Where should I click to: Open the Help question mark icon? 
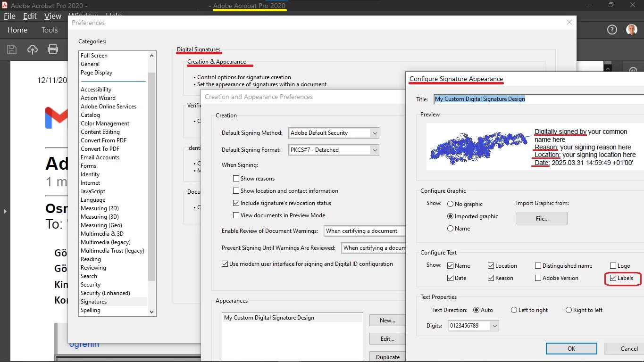(612, 30)
